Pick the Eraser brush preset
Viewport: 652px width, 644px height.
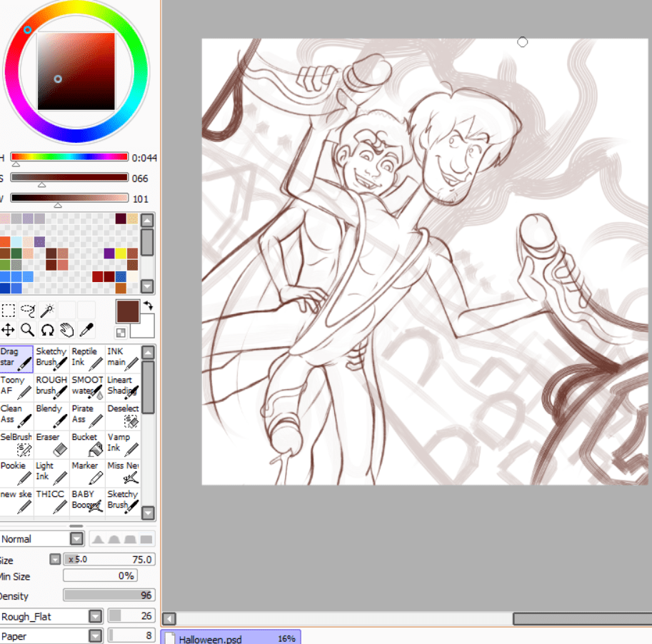point(51,444)
